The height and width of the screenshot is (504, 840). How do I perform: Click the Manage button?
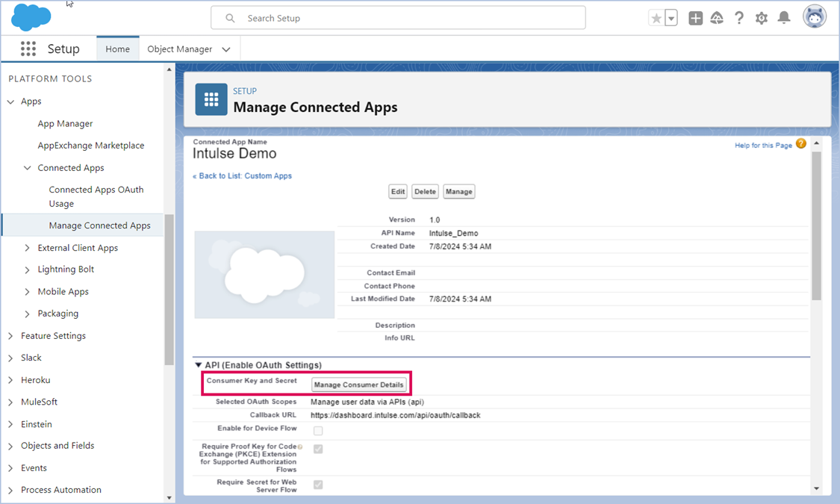pos(459,192)
